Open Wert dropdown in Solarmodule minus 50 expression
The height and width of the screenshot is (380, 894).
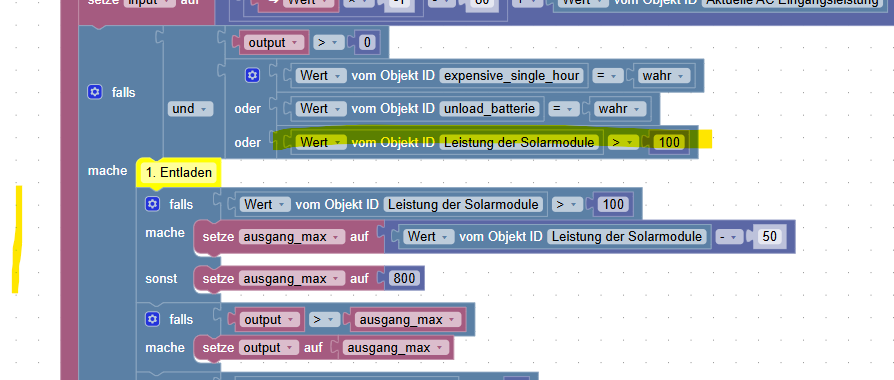pyautogui.click(x=429, y=236)
